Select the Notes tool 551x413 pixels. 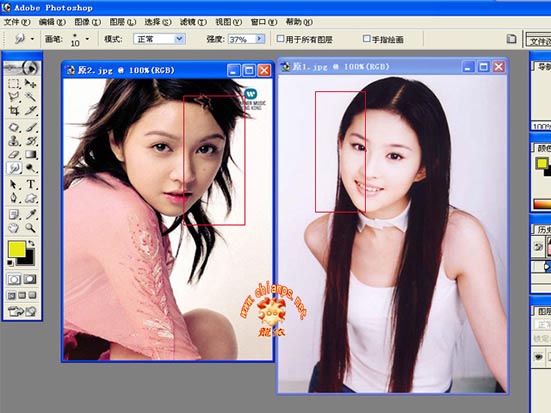pos(14,214)
